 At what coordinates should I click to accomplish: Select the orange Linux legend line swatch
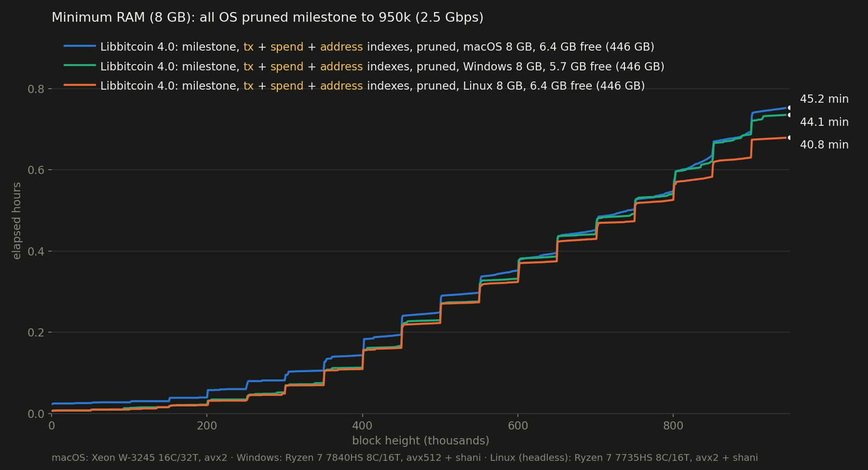tap(80, 85)
